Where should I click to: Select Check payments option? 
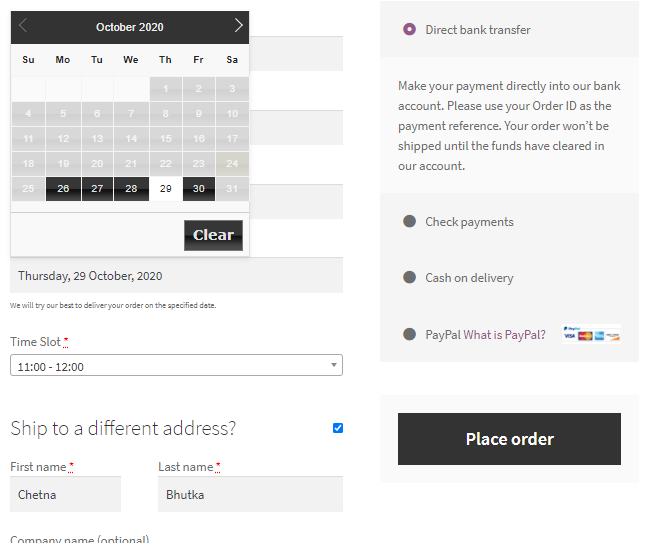409,221
